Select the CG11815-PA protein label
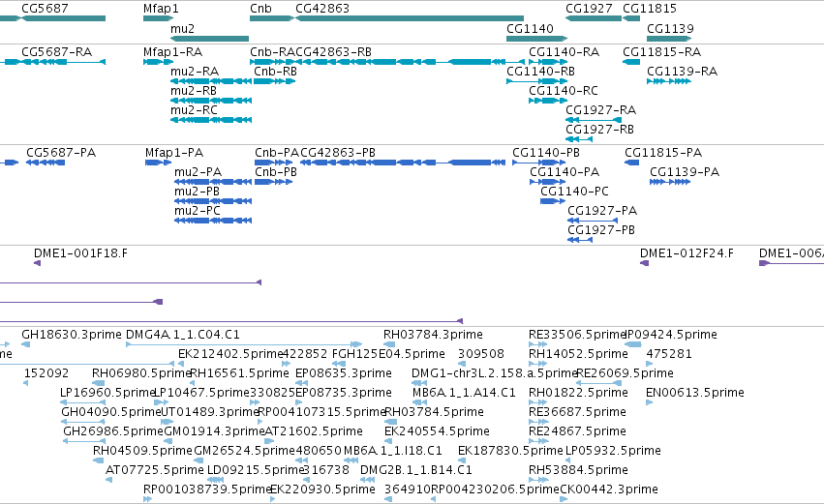Viewport: 824px width, 504px height. tap(663, 153)
